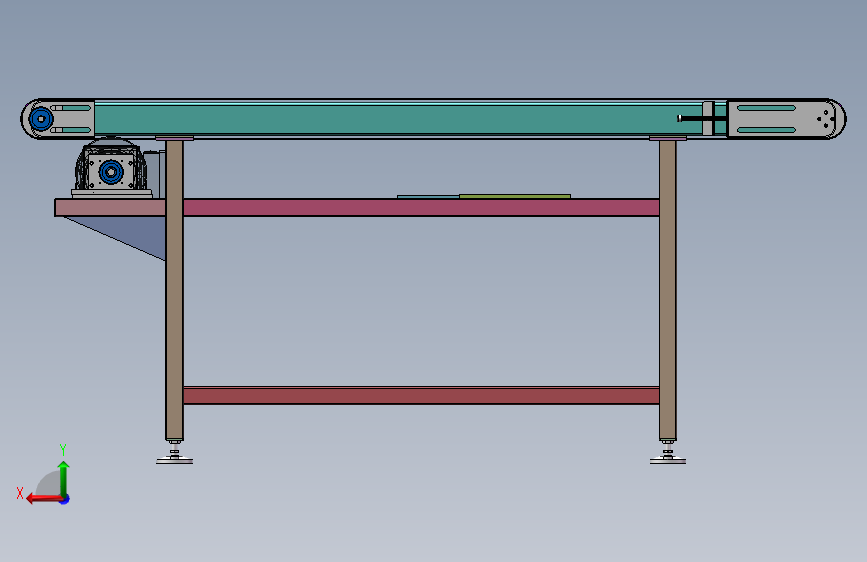Select the right support leg of the frame
The image size is (867, 562).
(x=667, y=290)
